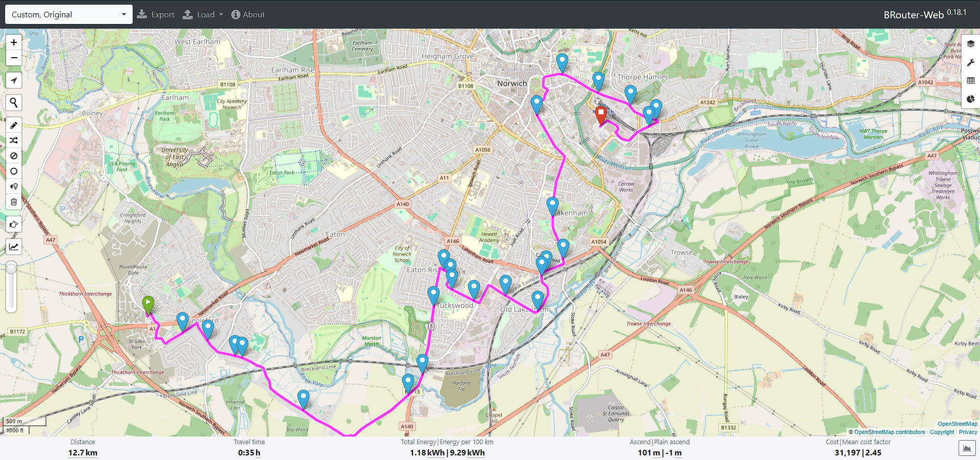Open the map search magnifier tool

coord(14,103)
